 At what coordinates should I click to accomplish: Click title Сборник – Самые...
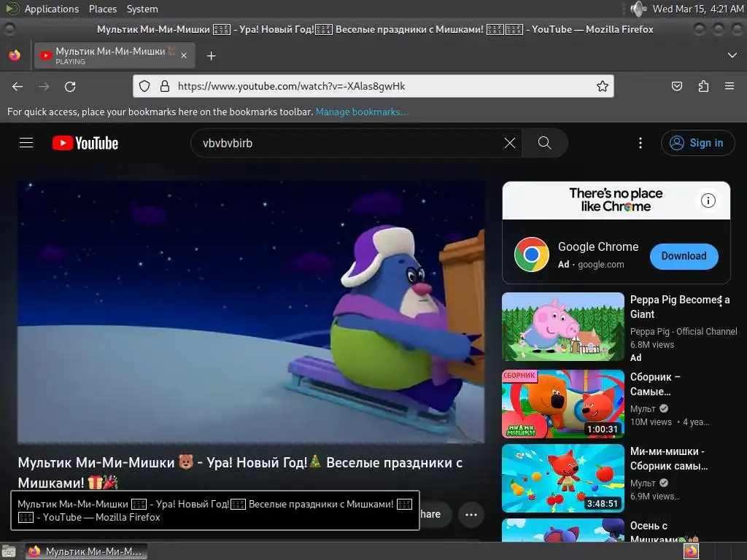655,384
